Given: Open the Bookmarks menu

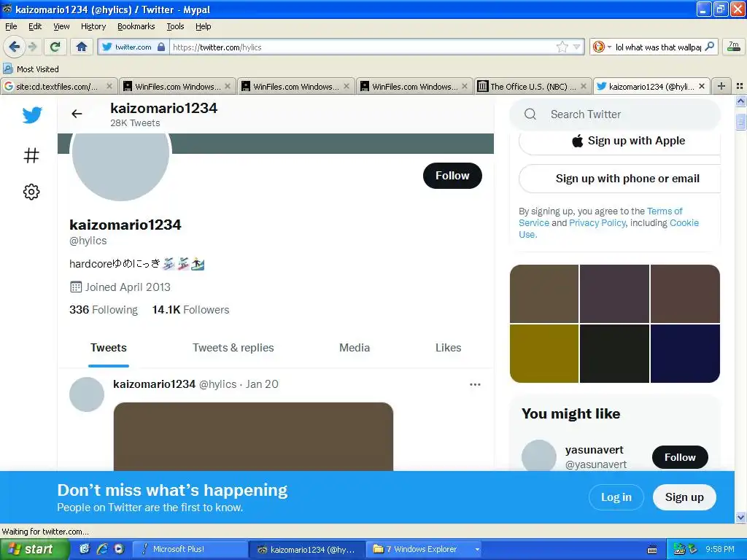Looking at the screenshot, I should pyautogui.click(x=136, y=26).
